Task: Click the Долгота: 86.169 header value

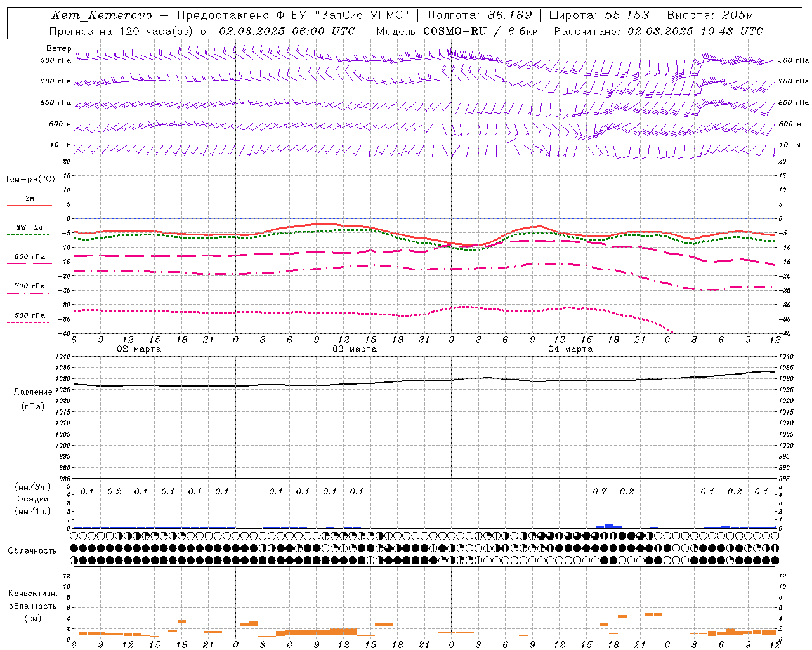Action: pos(479,15)
